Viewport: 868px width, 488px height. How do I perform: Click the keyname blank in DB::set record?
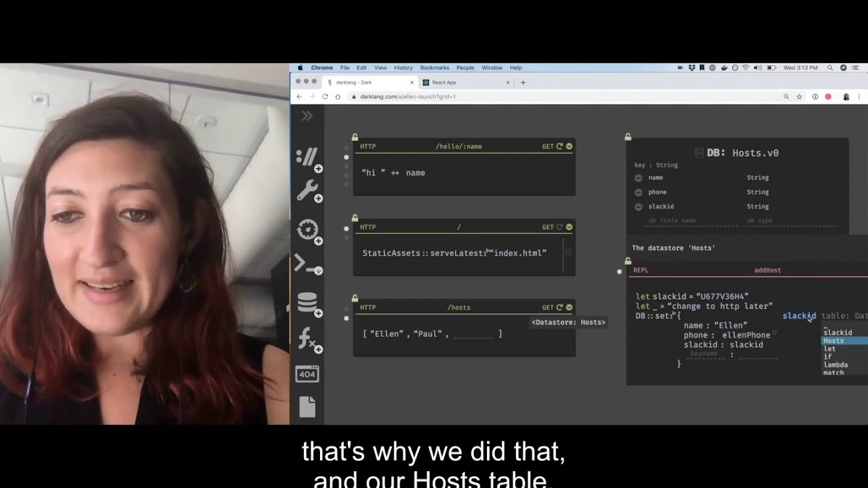click(x=704, y=354)
